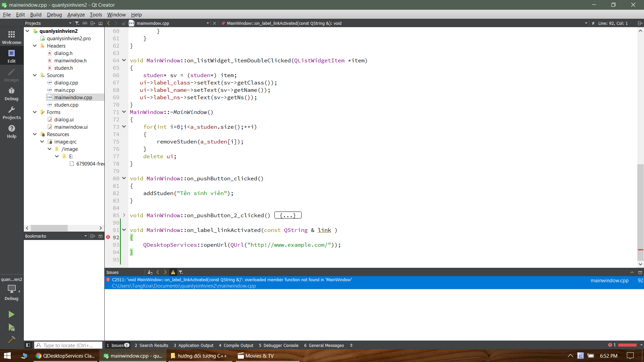Open studen.cpp in project tree
This screenshot has width=644, height=362.
[x=66, y=105]
